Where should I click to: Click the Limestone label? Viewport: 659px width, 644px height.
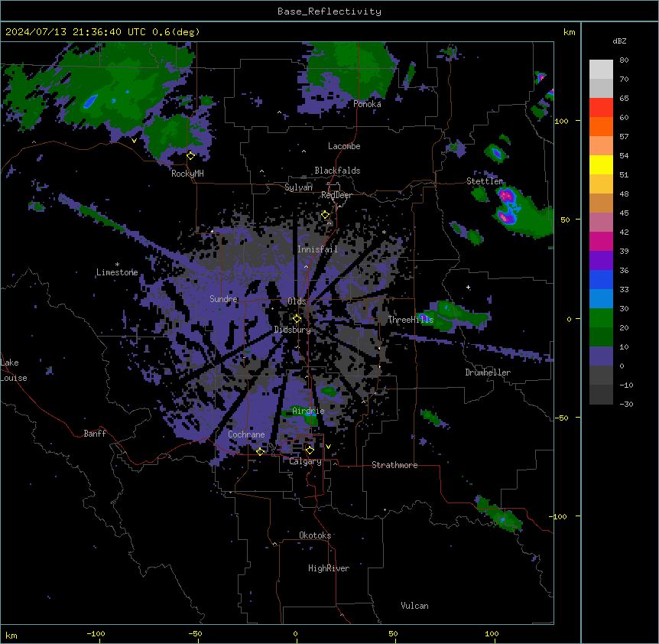click(117, 272)
